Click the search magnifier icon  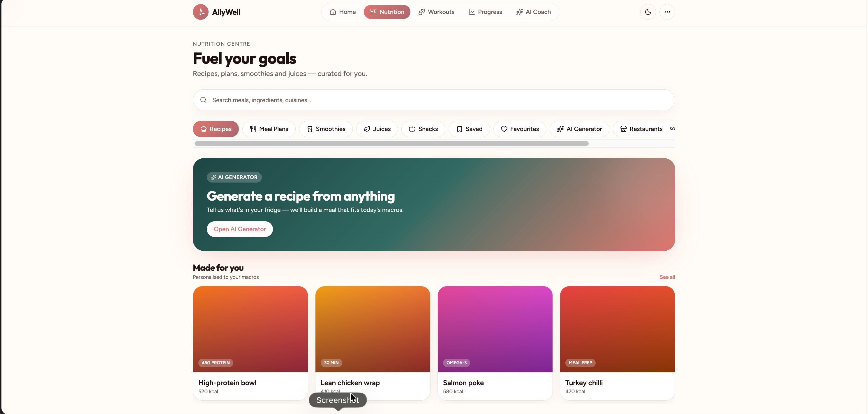[203, 100]
